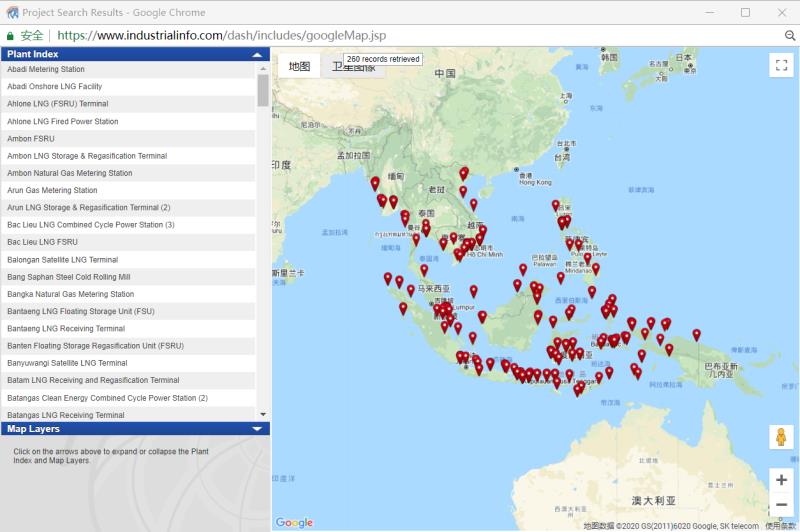Click the Street View pegman icon
This screenshot has height=532, width=800.
pos(781,438)
